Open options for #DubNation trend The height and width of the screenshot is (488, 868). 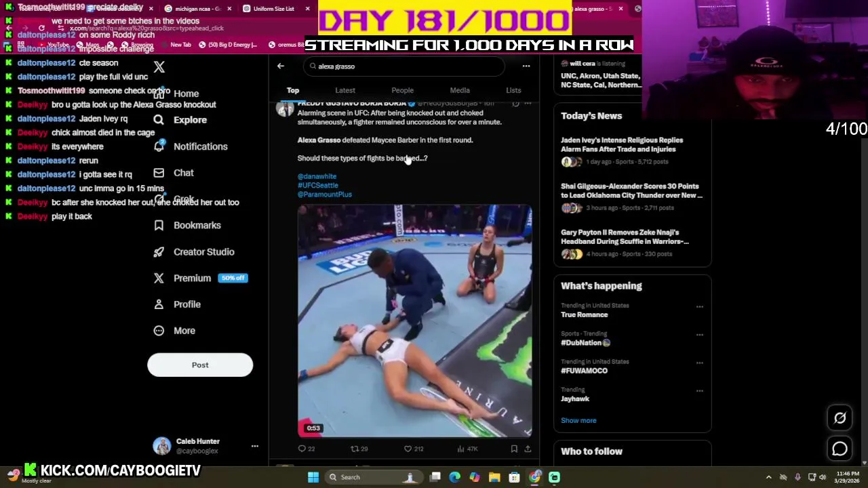tap(699, 335)
